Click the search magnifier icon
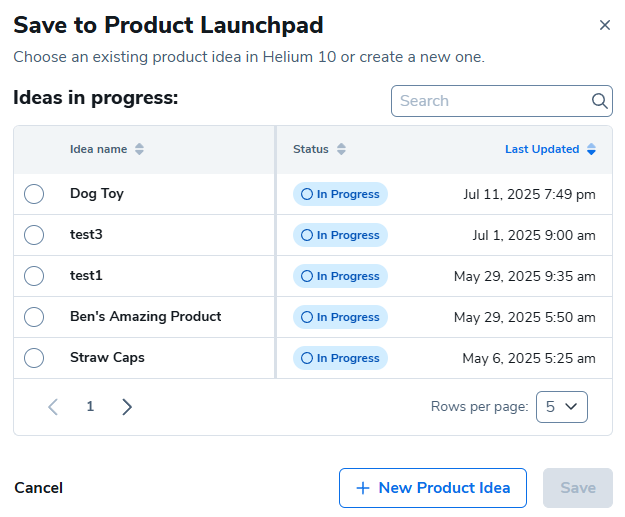The width and height of the screenshot is (625, 517). coord(600,101)
